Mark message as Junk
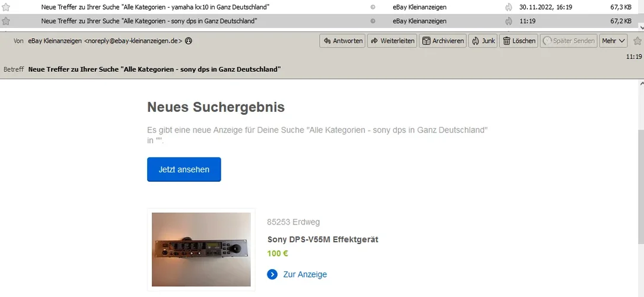 (483, 41)
